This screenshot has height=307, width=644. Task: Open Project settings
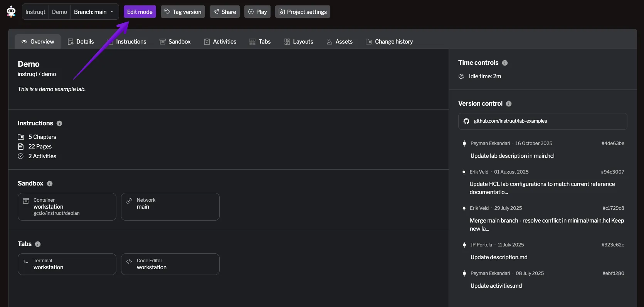303,12
